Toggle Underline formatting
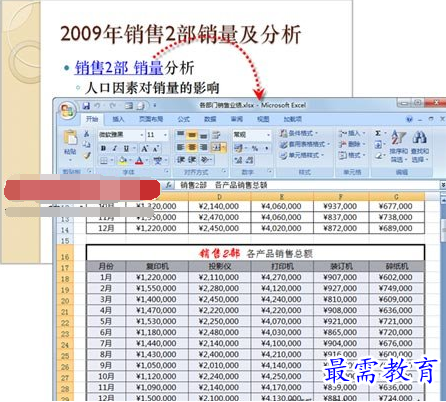446x402 pixels. coord(126,148)
